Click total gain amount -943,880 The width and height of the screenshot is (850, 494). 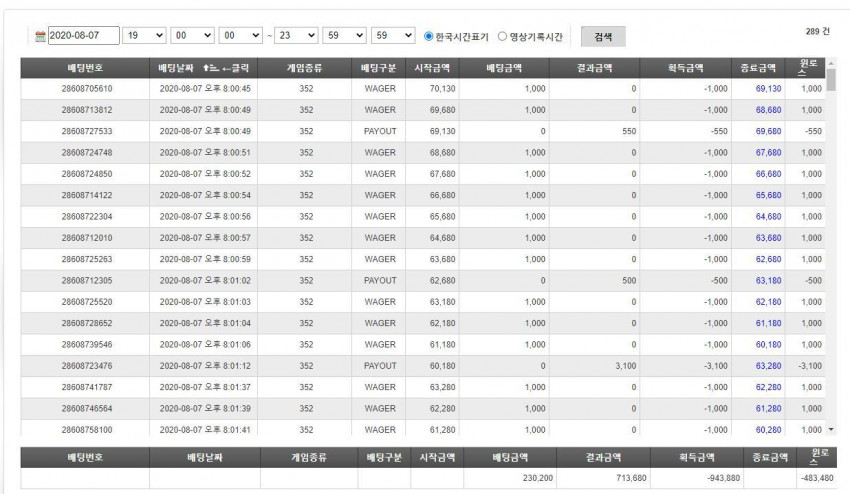723,478
